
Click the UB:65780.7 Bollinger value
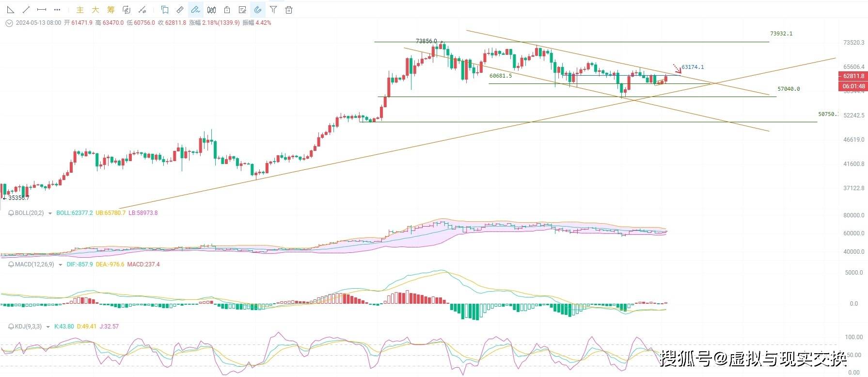pos(110,213)
